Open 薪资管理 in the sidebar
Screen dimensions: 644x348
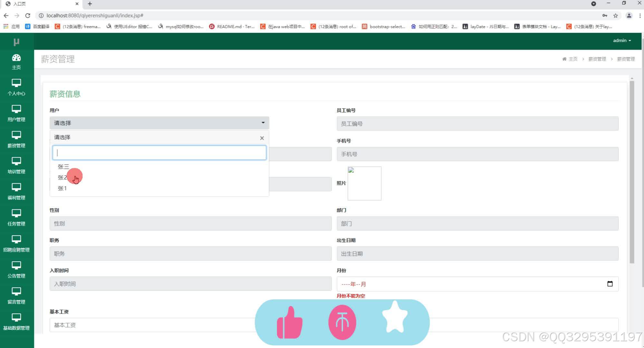16,140
